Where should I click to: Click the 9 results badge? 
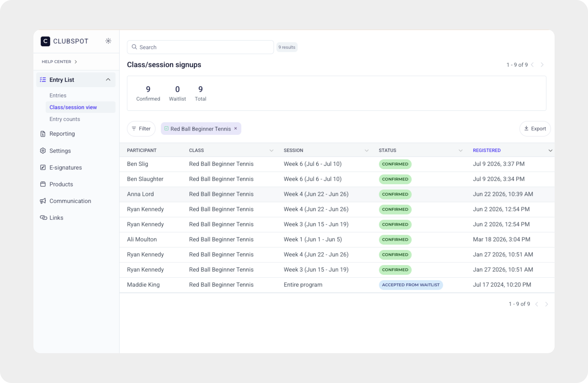point(287,47)
